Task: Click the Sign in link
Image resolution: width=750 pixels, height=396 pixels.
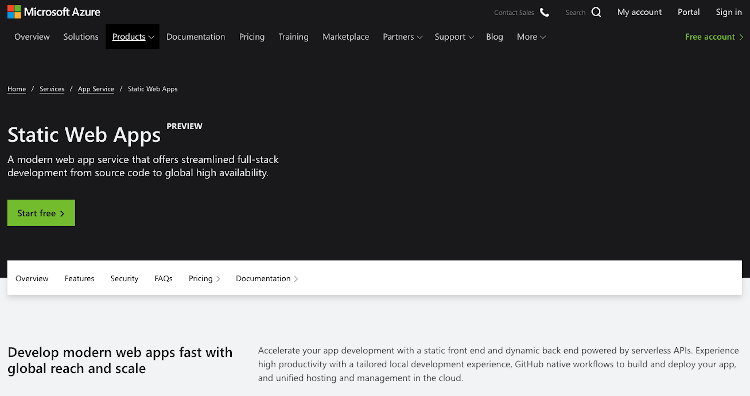Action: coord(728,12)
